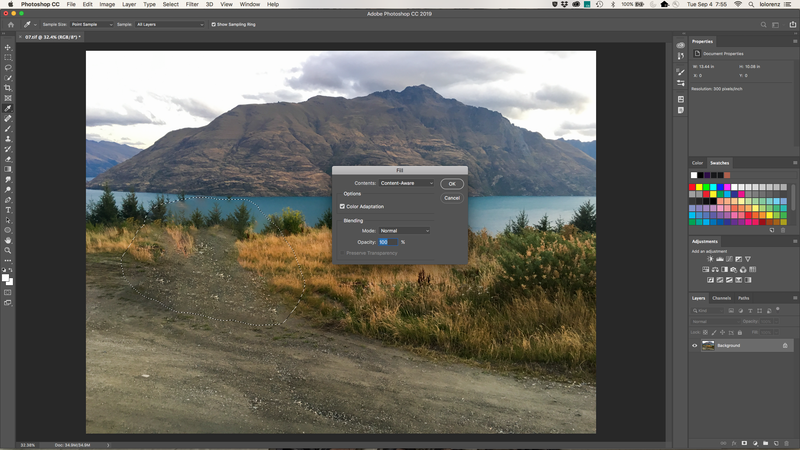Screen dimensions: 800x450
Task: Select the Zoom tool
Action: click(x=8, y=251)
